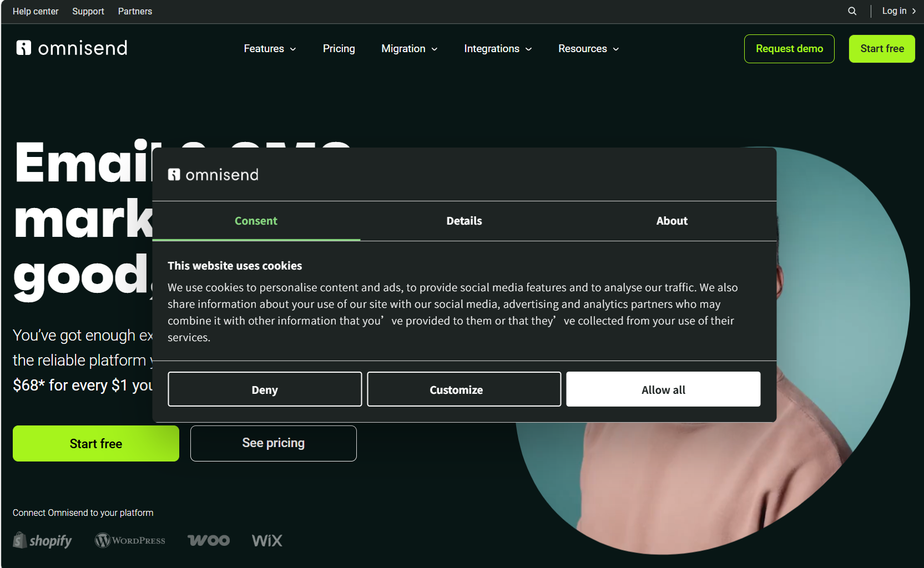Click 'Connect Omnisend to your platform' text

point(83,513)
